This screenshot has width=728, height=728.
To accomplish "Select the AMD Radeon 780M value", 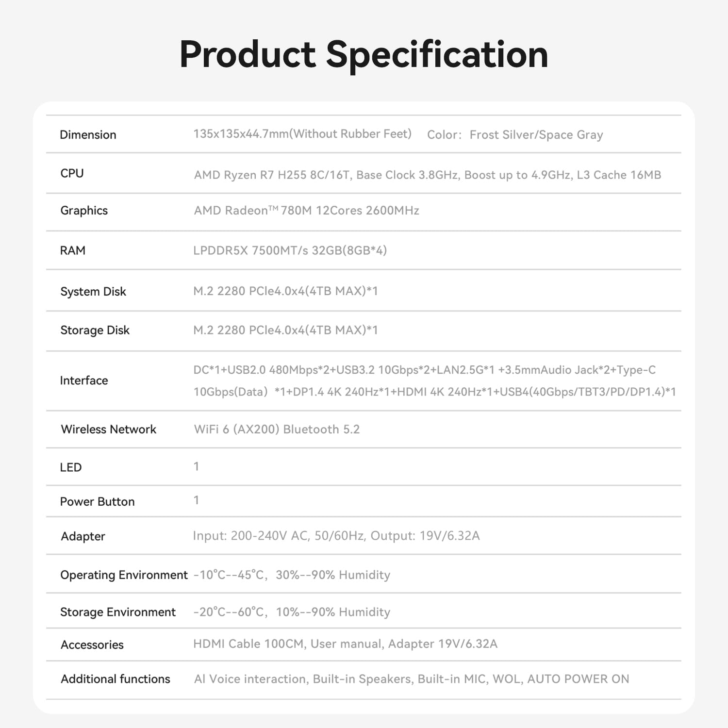I will coord(306,211).
